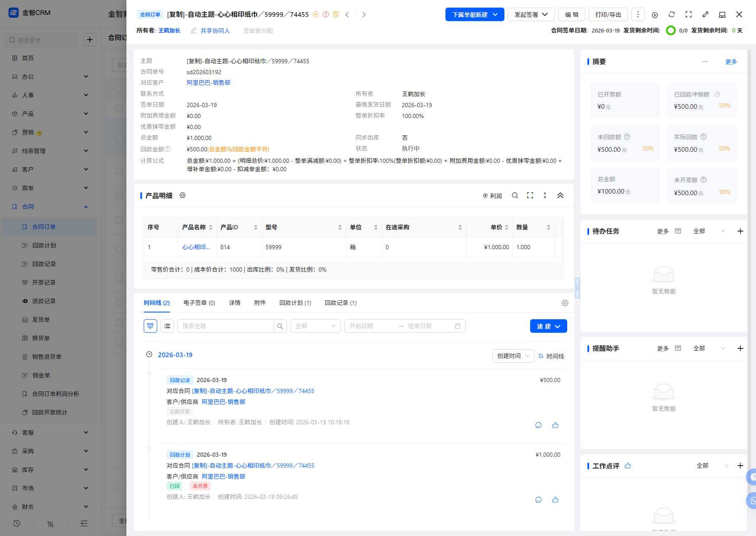Open the subordinate document creation dropdown
This screenshot has width=756, height=536.
click(475, 15)
